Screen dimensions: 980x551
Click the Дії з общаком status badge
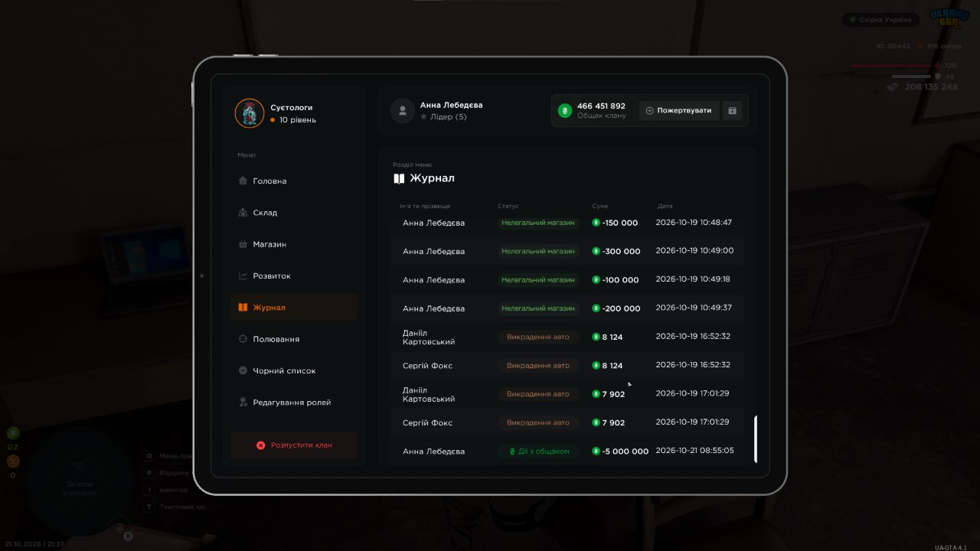pyautogui.click(x=538, y=452)
